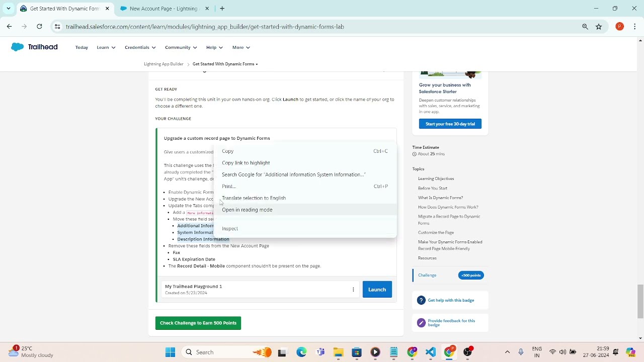644x362 pixels.
Task: Show hidden system tray icons
Action: pyautogui.click(x=507, y=352)
